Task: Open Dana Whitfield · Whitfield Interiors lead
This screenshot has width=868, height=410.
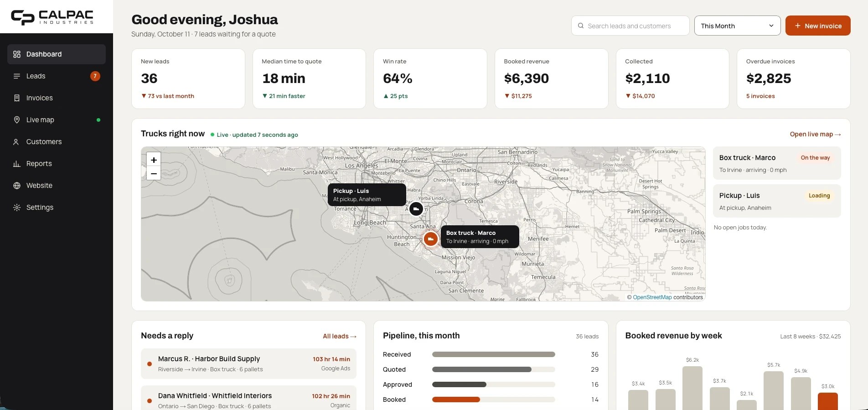Action: 248,398
